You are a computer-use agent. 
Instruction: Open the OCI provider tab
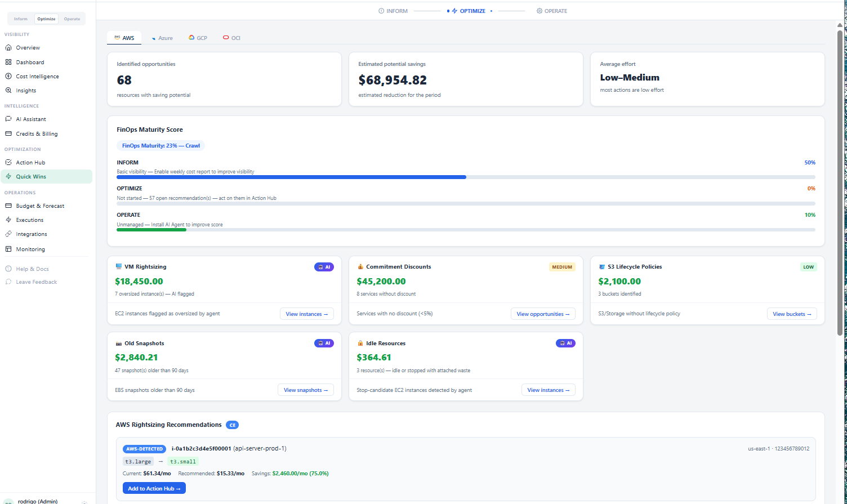click(x=231, y=38)
